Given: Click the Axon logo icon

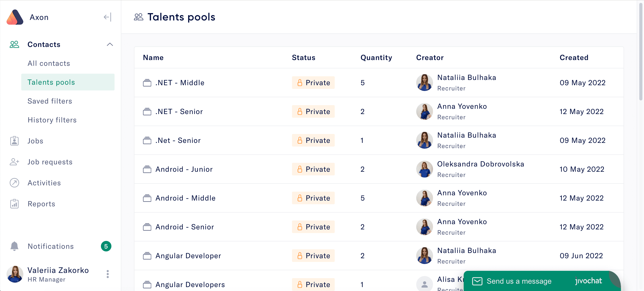Looking at the screenshot, I should tap(15, 17).
